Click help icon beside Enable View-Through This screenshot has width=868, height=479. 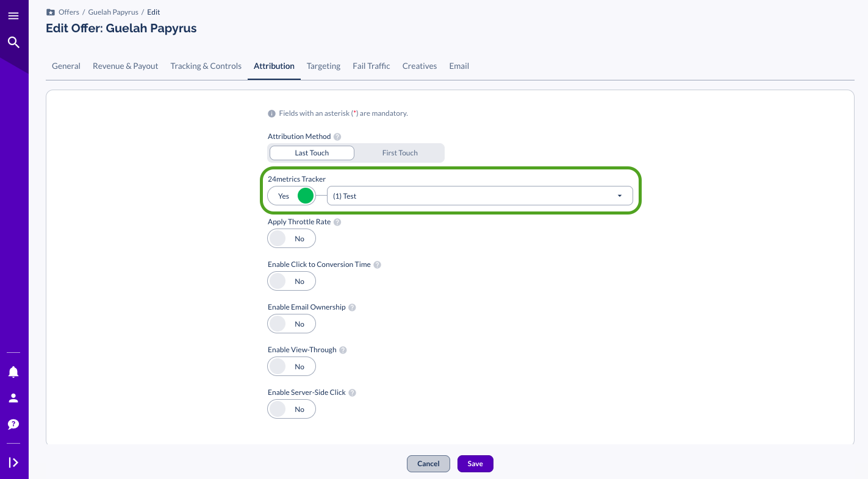pos(343,350)
